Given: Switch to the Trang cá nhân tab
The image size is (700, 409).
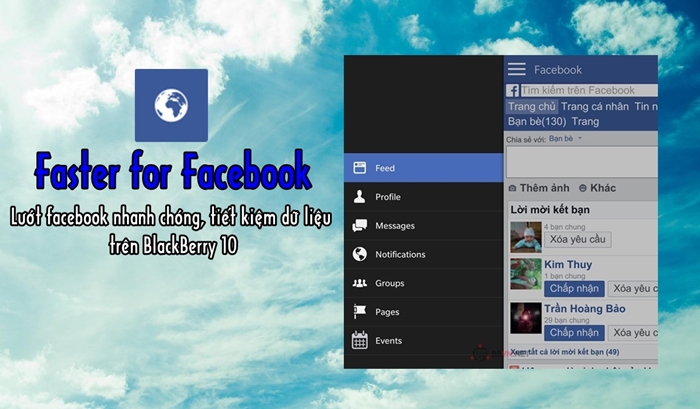Looking at the screenshot, I should pos(595,106).
